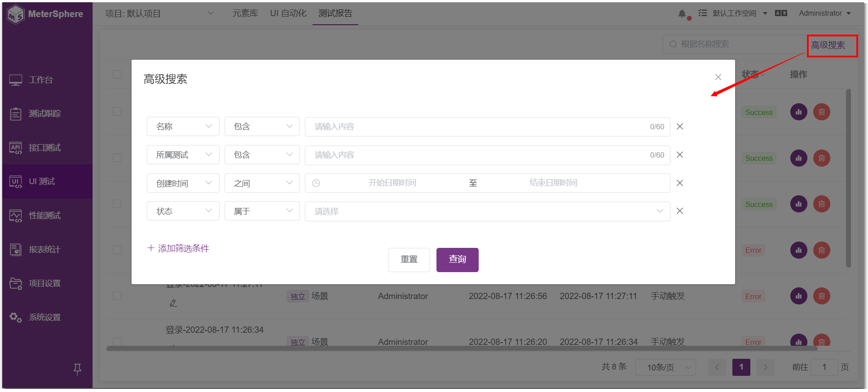Open 项目设置 in the sidebar
This screenshot has height=392, width=868.
tap(47, 283)
